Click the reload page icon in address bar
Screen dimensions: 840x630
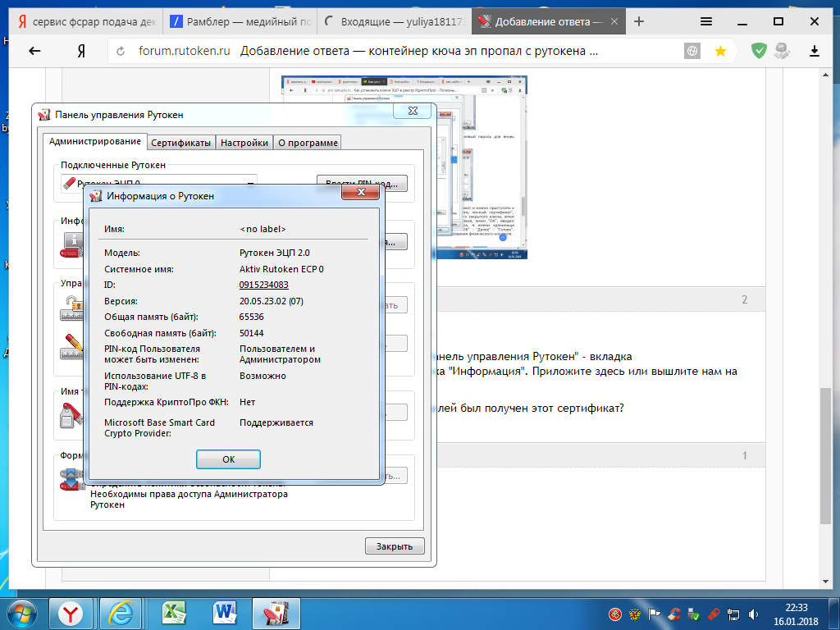[x=121, y=51]
